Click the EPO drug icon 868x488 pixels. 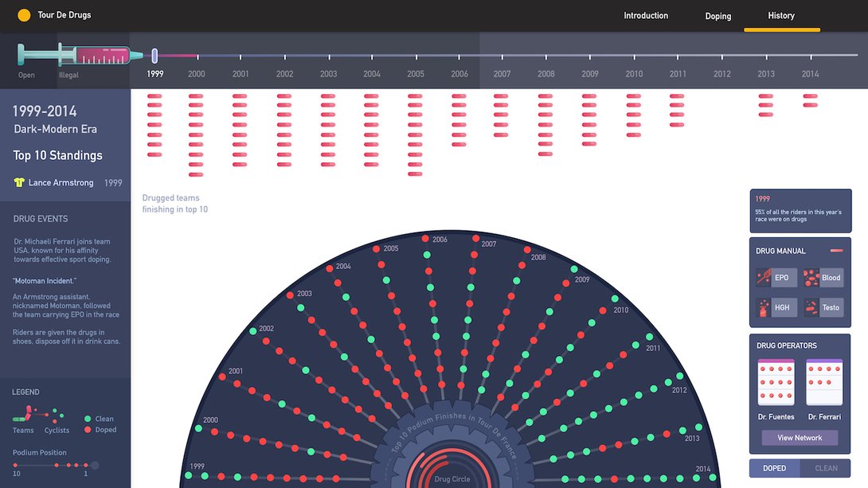764,277
